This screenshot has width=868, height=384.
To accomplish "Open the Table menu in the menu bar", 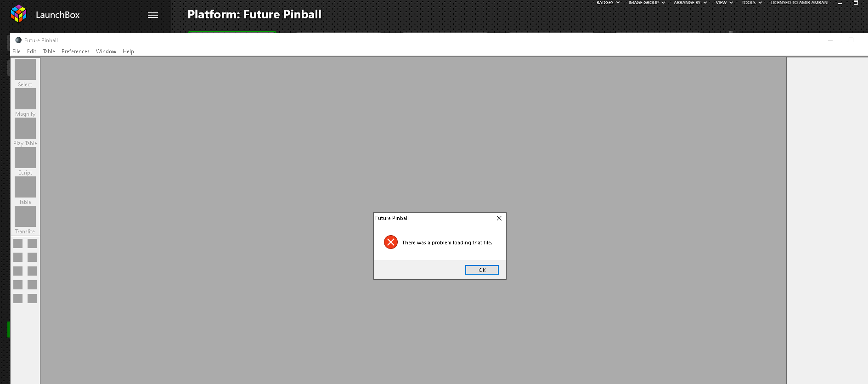I will pyautogui.click(x=49, y=51).
